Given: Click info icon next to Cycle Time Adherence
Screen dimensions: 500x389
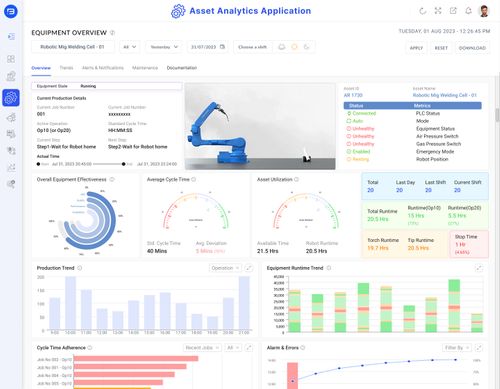Looking at the screenshot, I should tap(90, 348).
